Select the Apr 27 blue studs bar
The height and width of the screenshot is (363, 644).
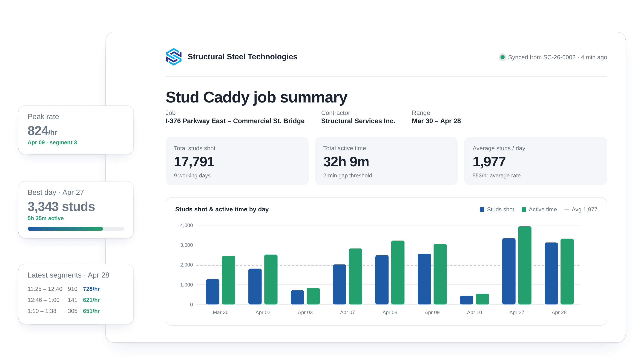tap(509, 271)
